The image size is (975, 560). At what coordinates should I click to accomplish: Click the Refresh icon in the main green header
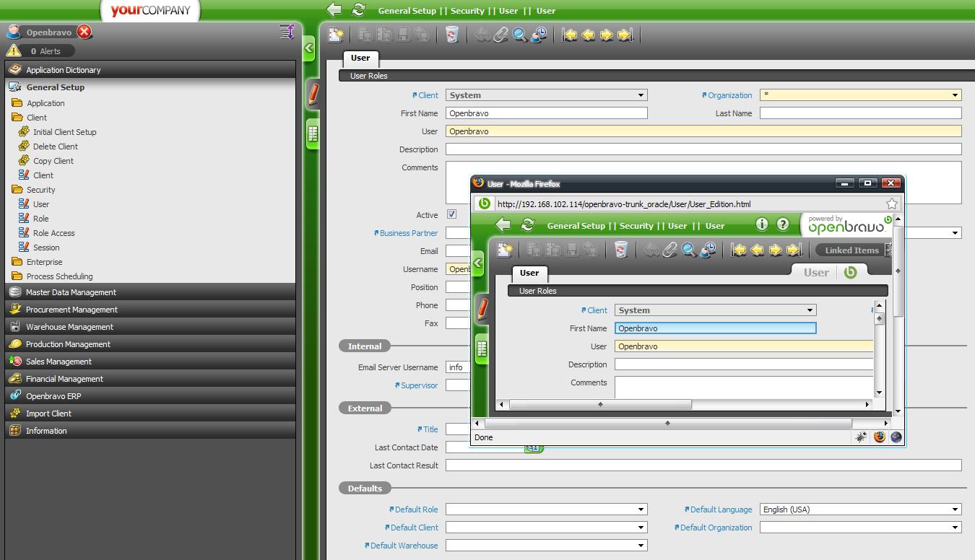[358, 10]
